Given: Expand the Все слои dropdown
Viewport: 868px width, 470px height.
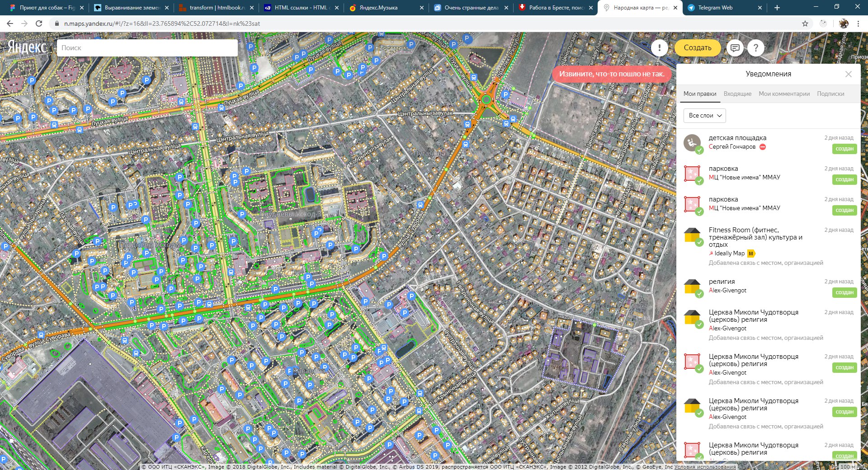Looking at the screenshot, I should pos(705,116).
